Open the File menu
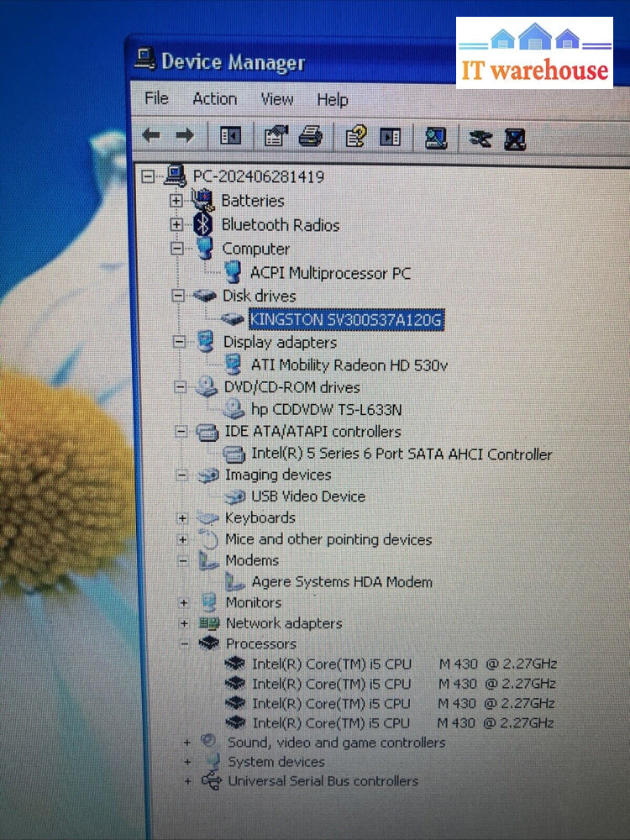The height and width of the screenshot is (840, 630). pos(156,98)
